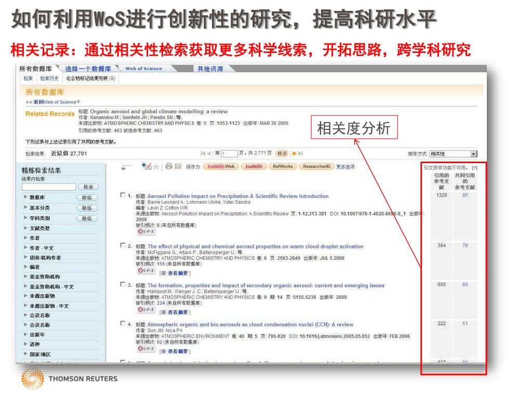This screenshot has height=399, width=532.
Task: Expand 查看摘要 for record 3
Action: pos(175,312)
